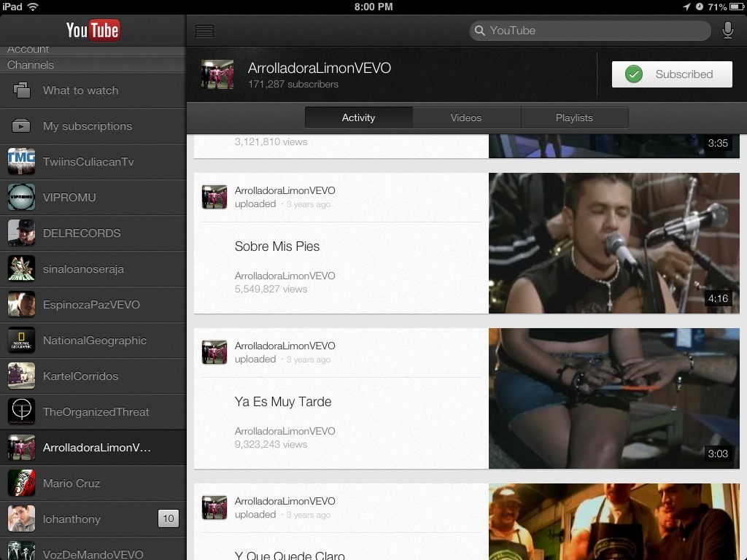Click the Channels section header
Screen dimensions: 747x560
(93, 65)
